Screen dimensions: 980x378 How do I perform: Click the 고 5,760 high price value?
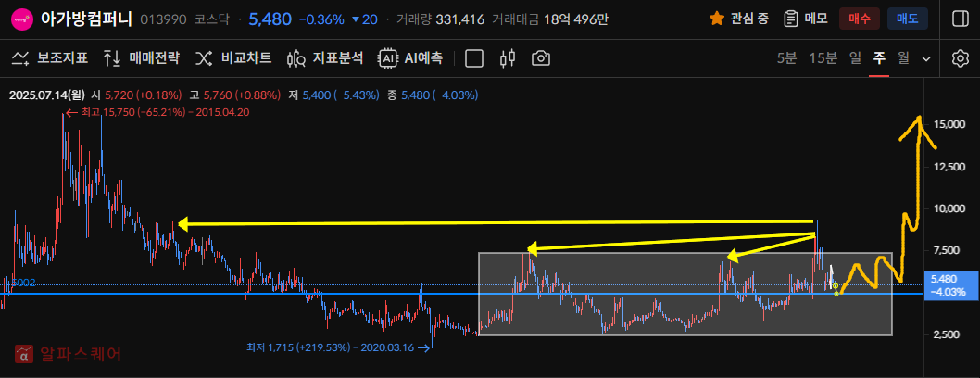[235, 95]
